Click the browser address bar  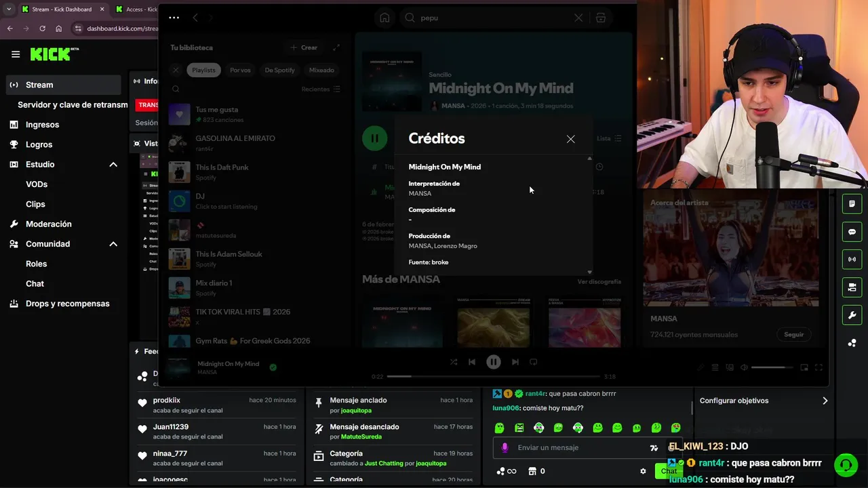[x=115, y=28]
